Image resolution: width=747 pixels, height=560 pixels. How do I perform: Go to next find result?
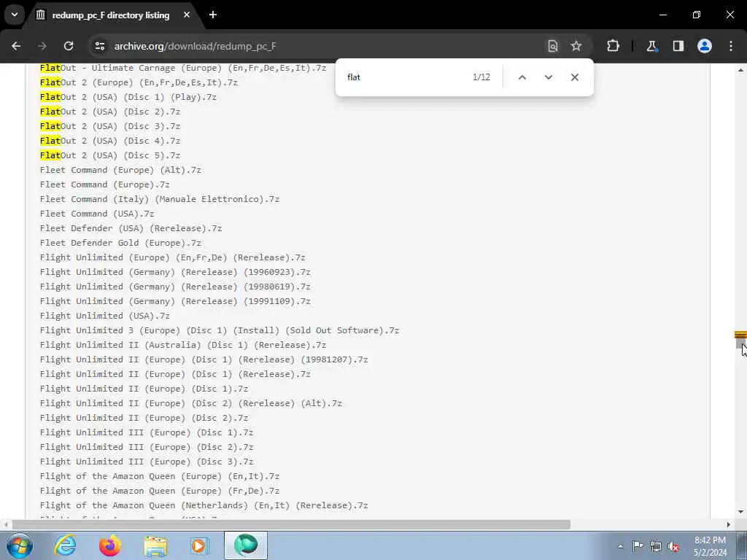click(549, 77)
